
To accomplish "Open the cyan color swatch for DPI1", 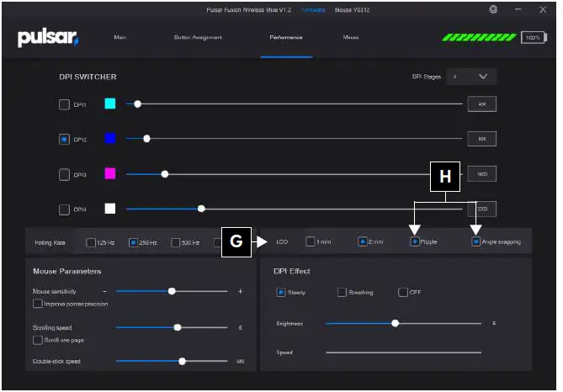I will (110, 103).
